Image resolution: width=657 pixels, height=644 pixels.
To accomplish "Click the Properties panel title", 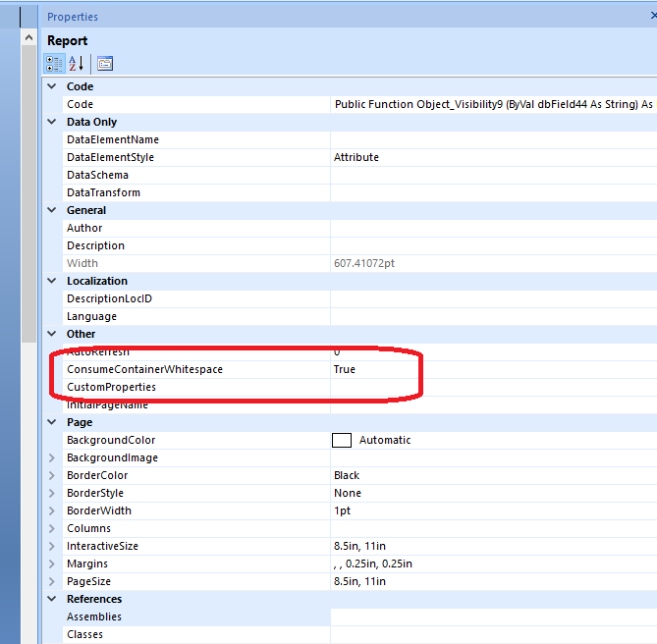I will click(x=73, y=17).
